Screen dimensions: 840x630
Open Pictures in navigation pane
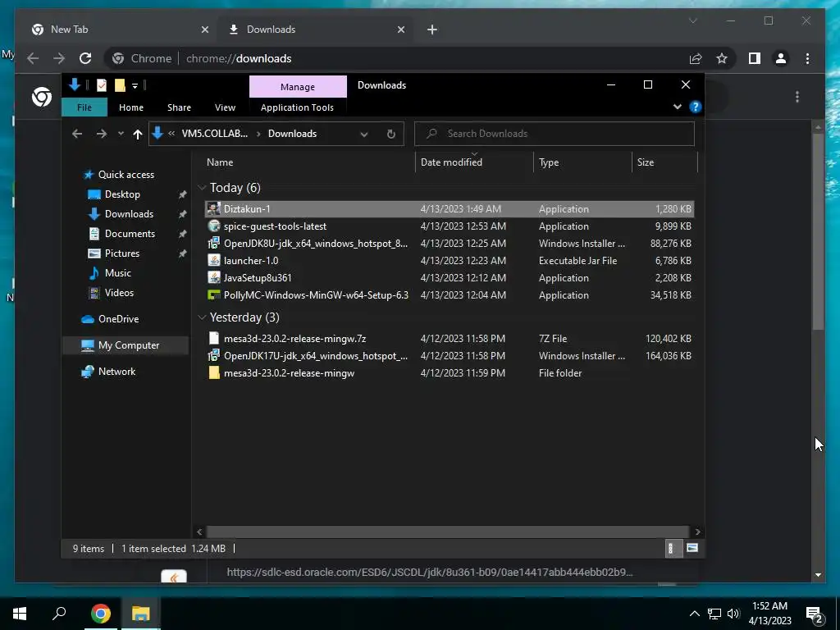tap(121, 253)
